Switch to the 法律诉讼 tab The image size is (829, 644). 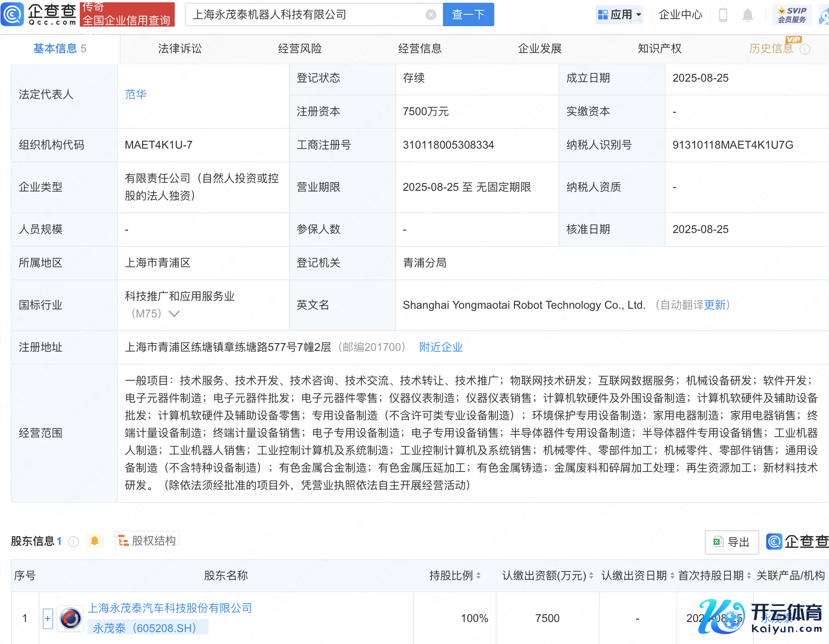click(180, 49)
